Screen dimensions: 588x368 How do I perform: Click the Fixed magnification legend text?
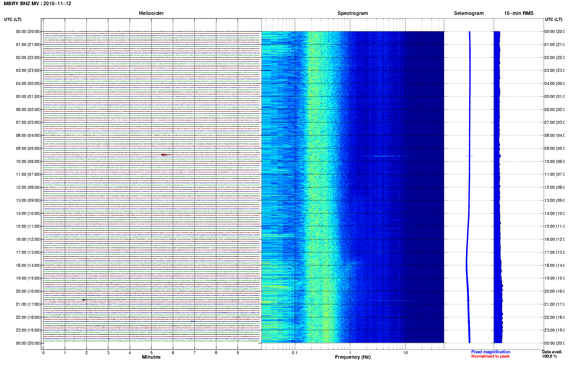coord(491,352)
